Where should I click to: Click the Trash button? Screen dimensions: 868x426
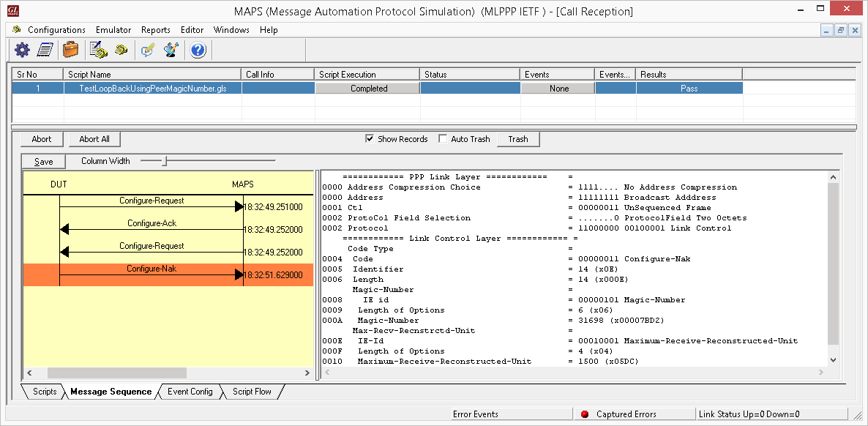[518, 140]
